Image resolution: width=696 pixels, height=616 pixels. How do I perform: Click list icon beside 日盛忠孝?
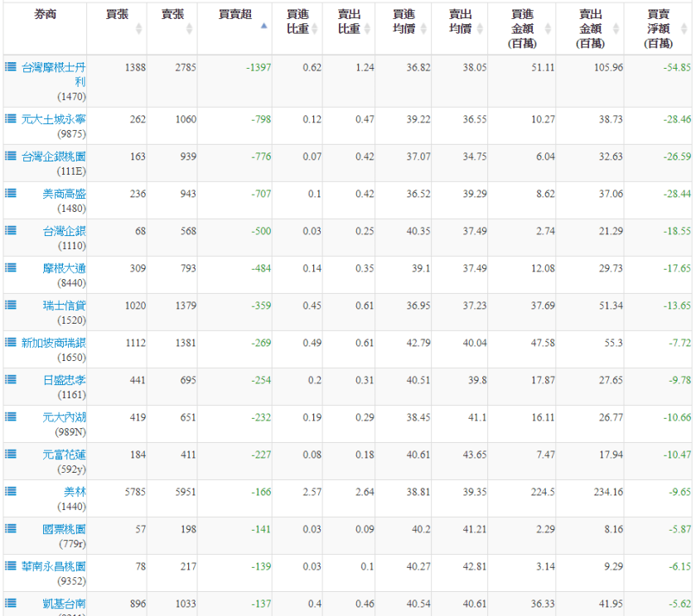[x=11, y=379]
